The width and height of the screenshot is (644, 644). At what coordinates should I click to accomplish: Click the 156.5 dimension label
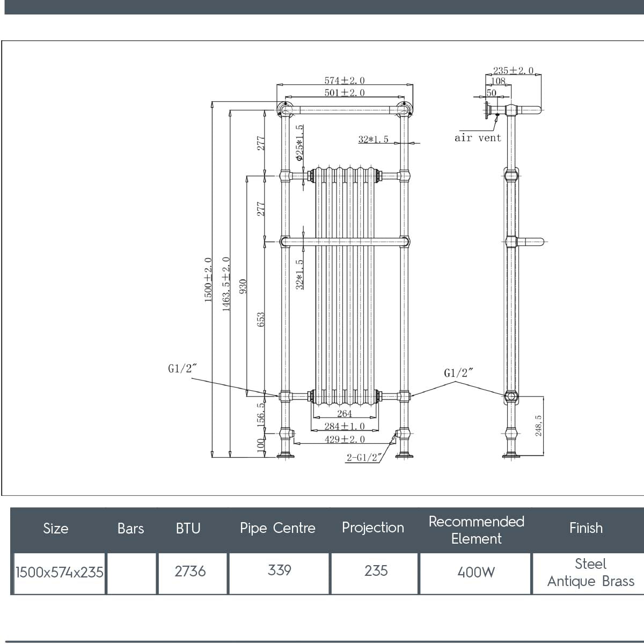click(261, 415)
